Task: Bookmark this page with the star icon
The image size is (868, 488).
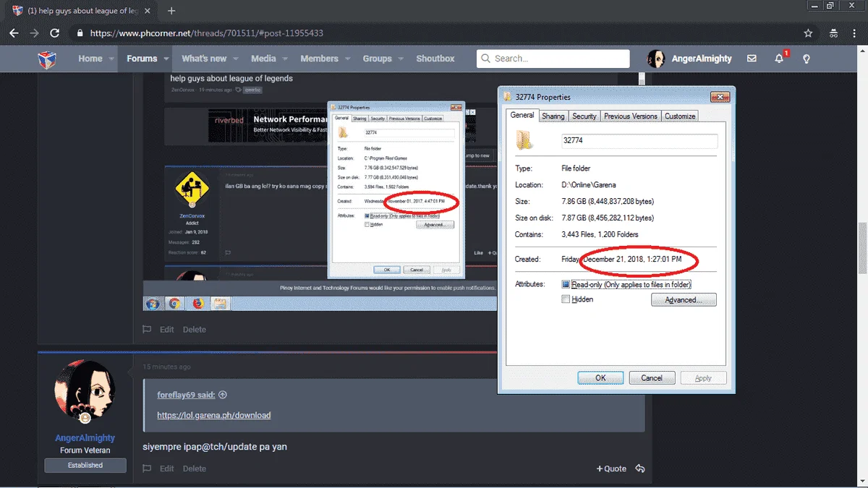Action: pyautogui.click(x=808, y=33)
